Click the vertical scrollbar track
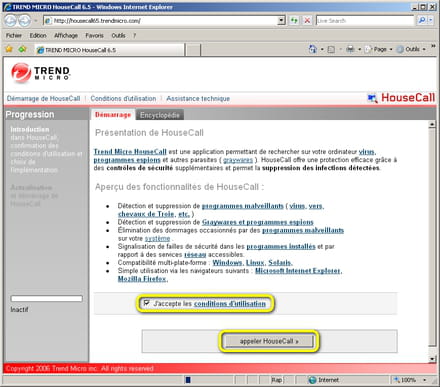 tap(432, 237)
